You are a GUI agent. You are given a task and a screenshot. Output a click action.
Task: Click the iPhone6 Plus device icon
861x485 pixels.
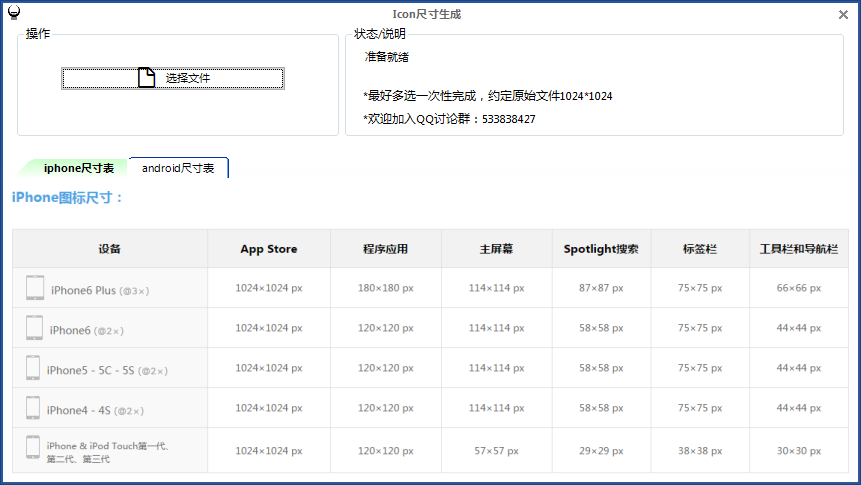35,288
